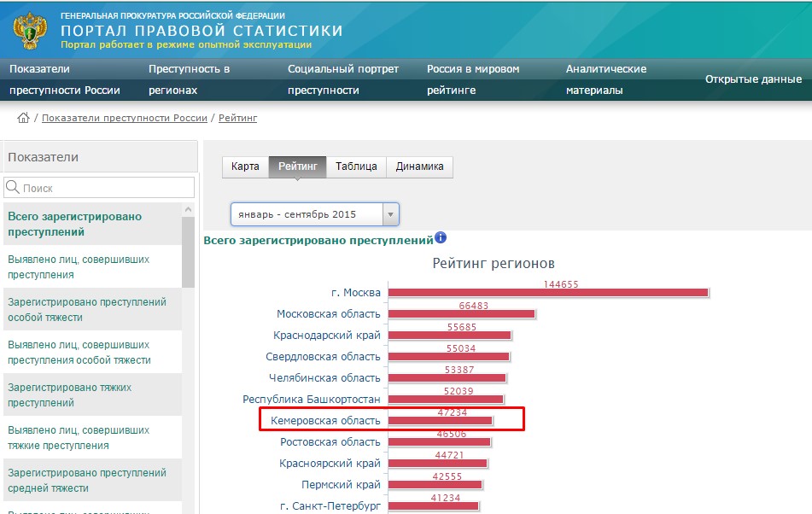Select 'Всего зарегистрировано преступлений' in the sidebar
The height and width of the screenshot is (514, 812).
tap(93, 225)
